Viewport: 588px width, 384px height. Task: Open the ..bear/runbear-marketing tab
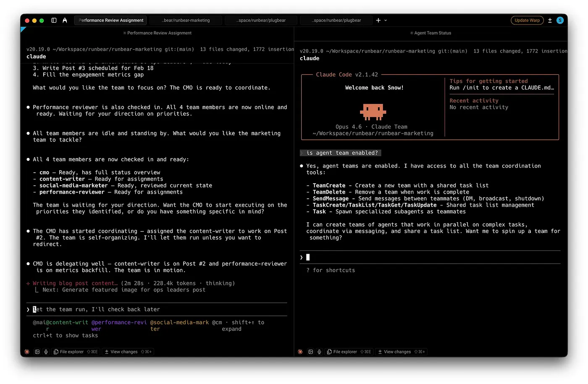pos(186,20)
